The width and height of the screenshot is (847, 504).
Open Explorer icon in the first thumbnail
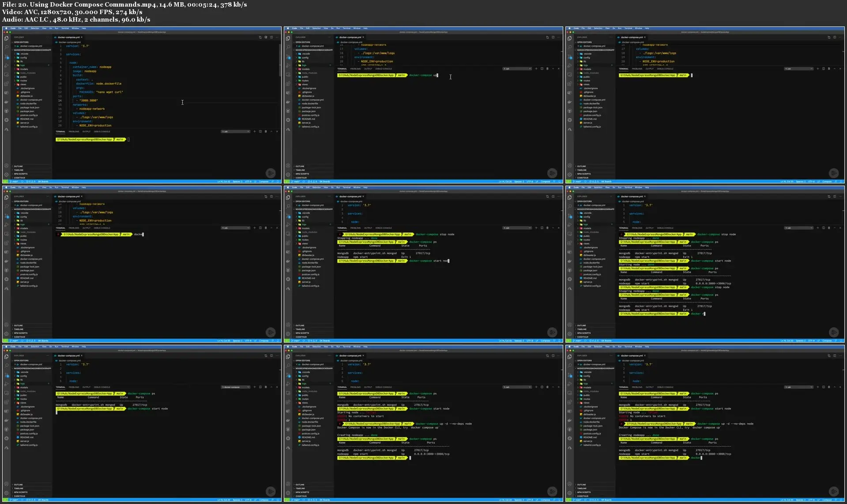point(6,38)
